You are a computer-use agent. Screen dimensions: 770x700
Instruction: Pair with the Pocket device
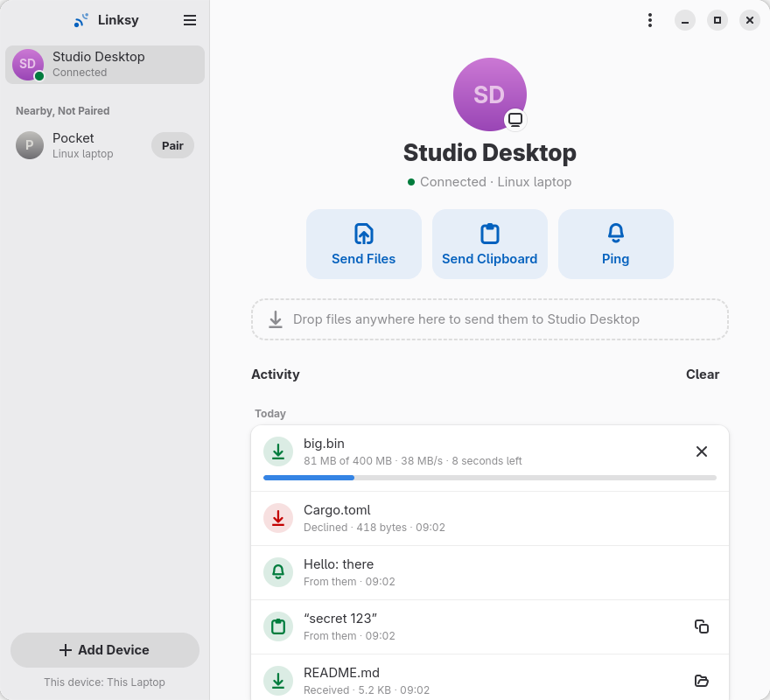[x=172, y=145]
